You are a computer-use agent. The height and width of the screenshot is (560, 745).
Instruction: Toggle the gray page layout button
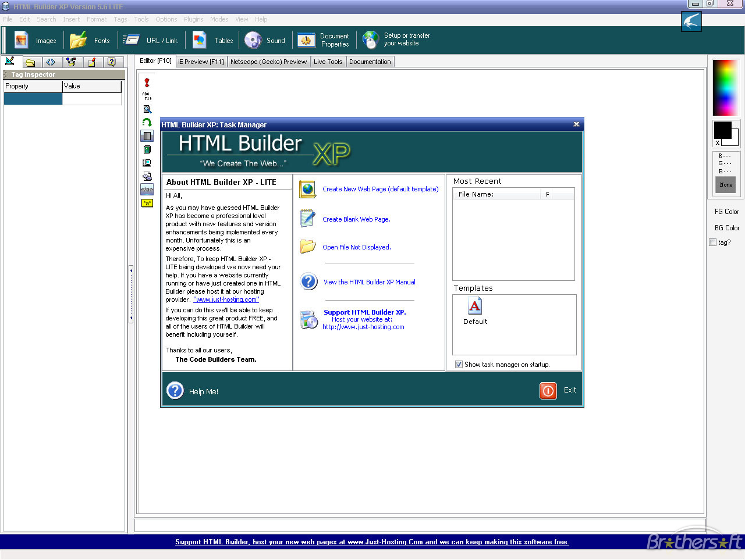click(147, 136)
